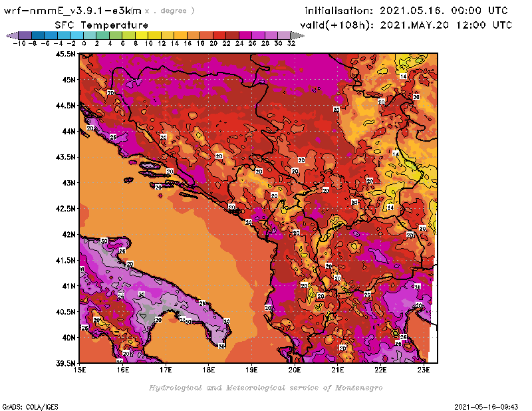This screenshot has height=411, width=532.
Task: Click the '44N' latitude label
Action: (x=68, y=131)
